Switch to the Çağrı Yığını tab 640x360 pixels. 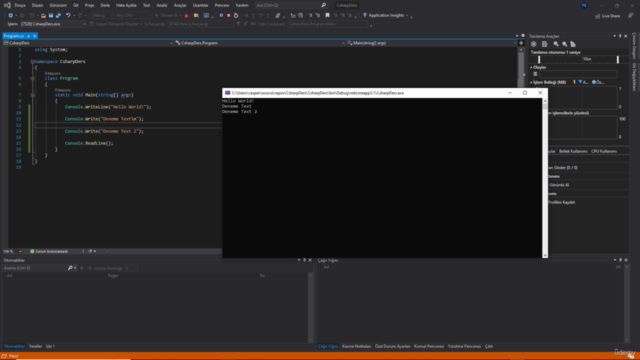[x=328, y=346]
